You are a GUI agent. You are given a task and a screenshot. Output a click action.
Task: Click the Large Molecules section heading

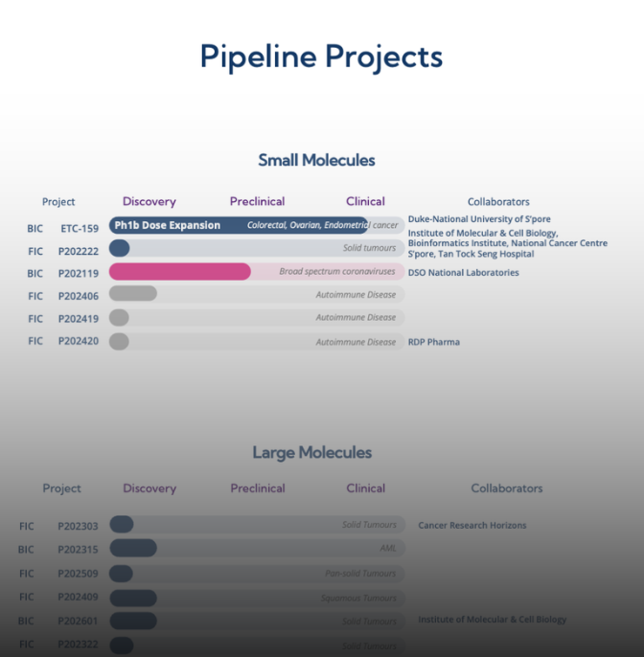coord(311,453)
